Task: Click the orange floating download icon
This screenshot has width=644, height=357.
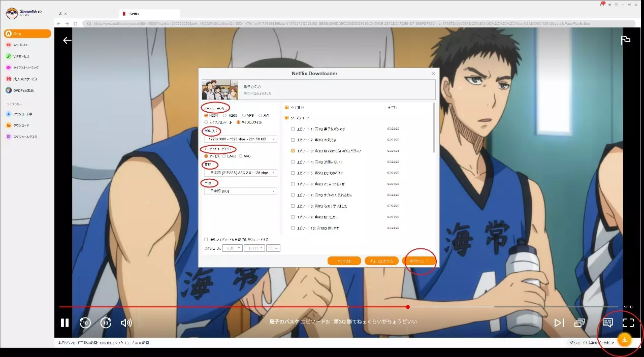Action: pos(624,339)
